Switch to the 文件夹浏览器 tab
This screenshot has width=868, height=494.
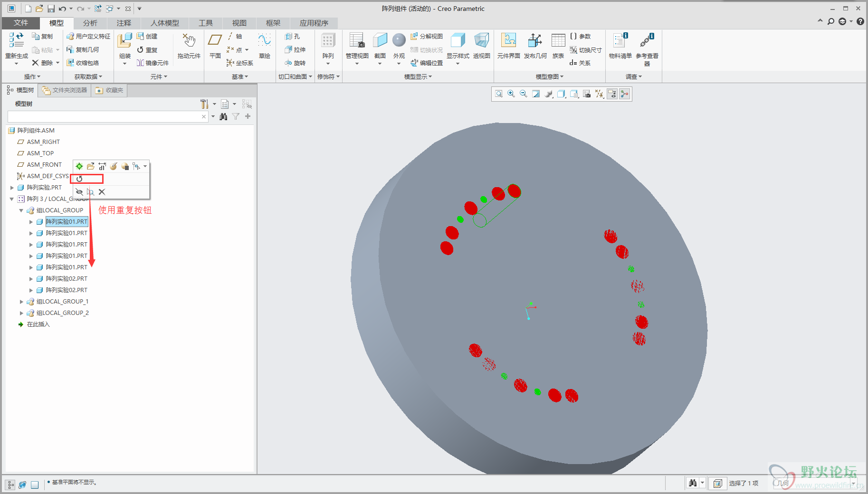(x=65, y=90)
